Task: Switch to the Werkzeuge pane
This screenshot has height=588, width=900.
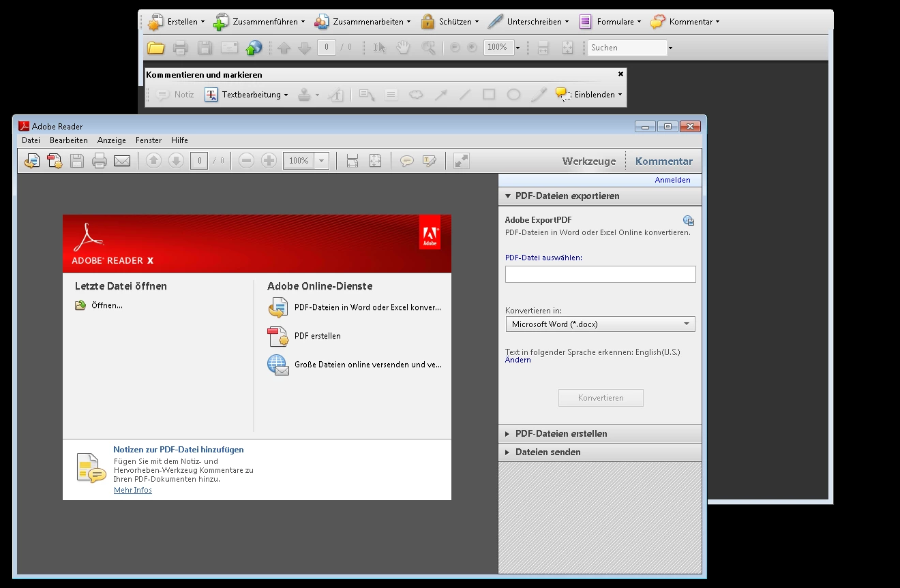Action: (589, 161)
